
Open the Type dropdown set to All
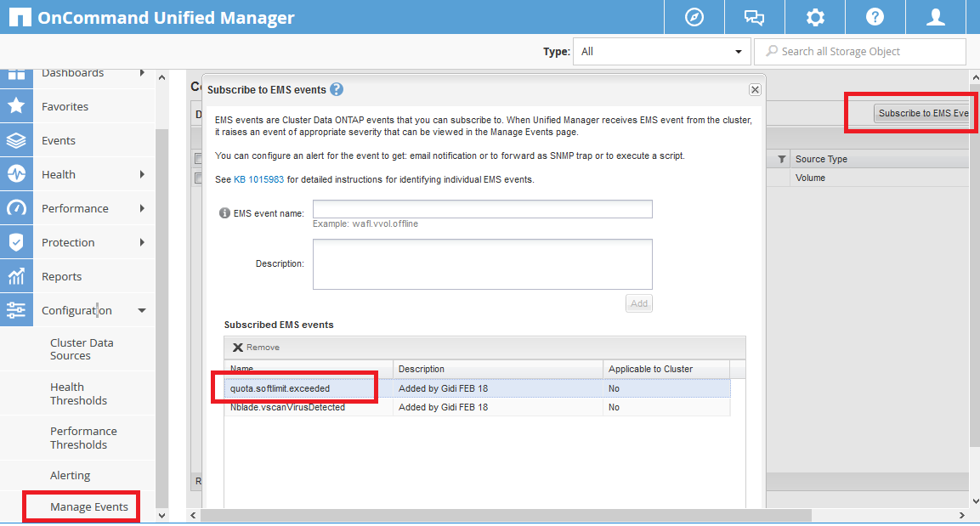pos(661,51)
